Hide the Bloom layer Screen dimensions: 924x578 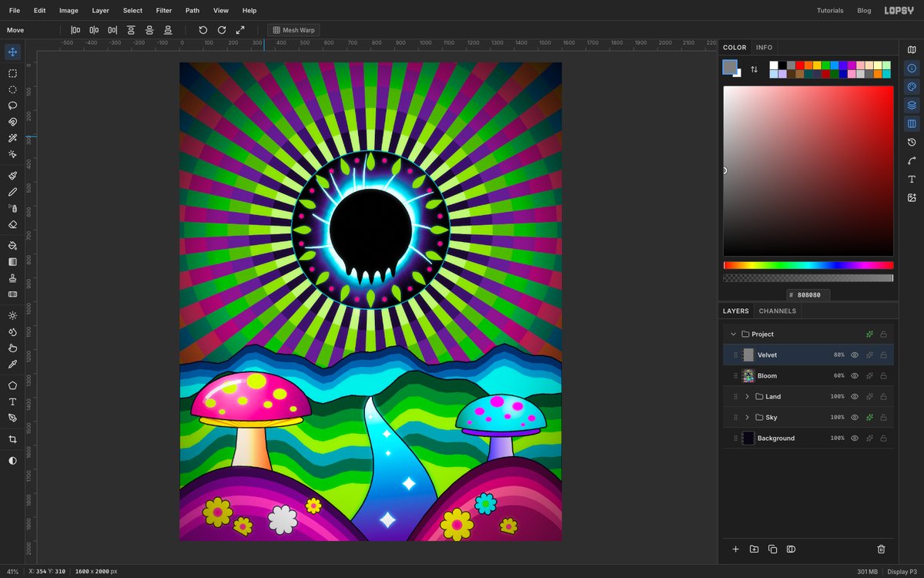point(854,376)
